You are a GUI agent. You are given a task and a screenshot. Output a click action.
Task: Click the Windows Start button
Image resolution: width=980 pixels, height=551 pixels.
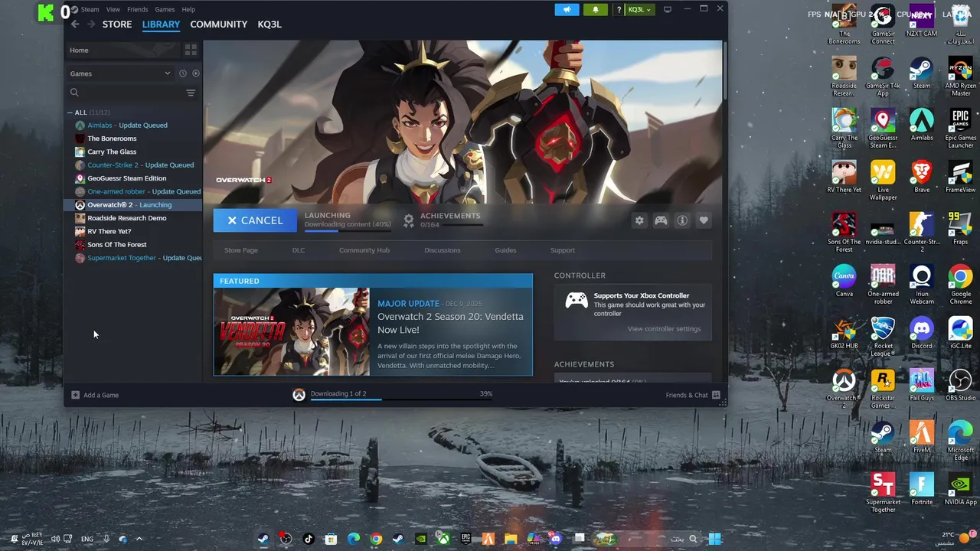[x=715, y=539]
